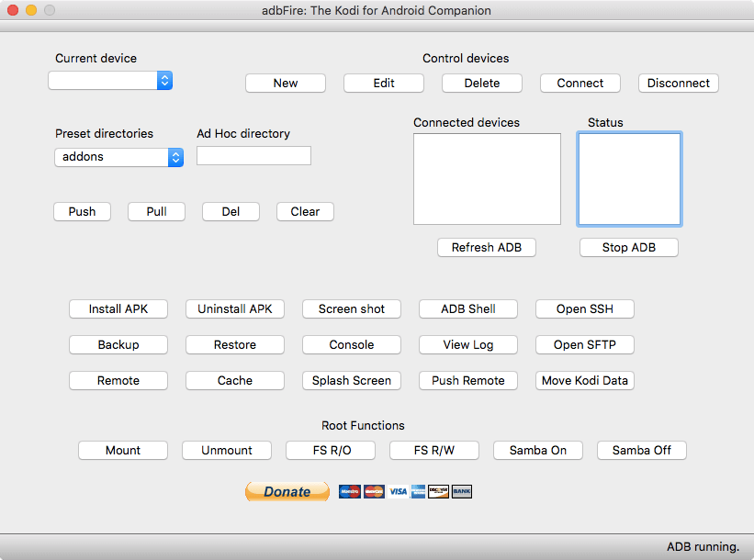Click the BANK payment icon
The width and height of the screenshot is (754, 560).
[462, 492]
